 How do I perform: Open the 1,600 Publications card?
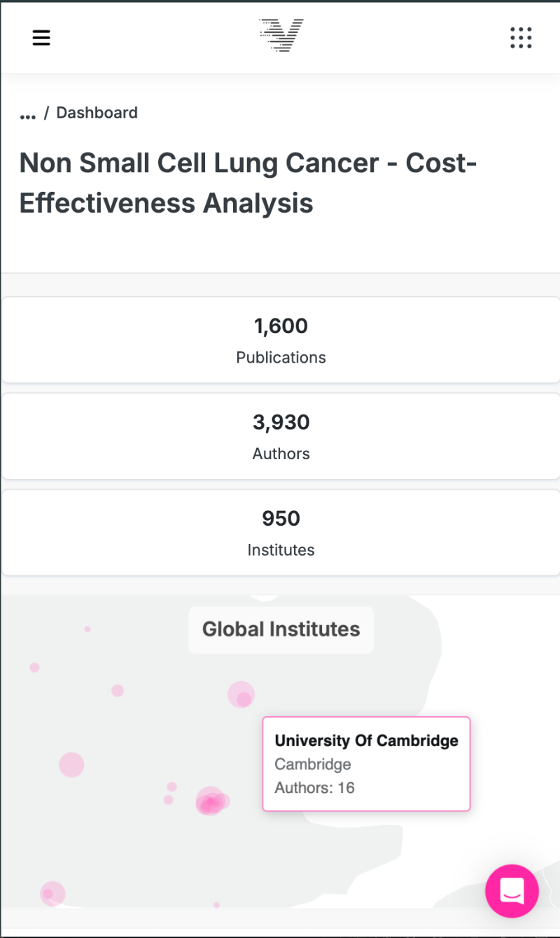point(281,340)
